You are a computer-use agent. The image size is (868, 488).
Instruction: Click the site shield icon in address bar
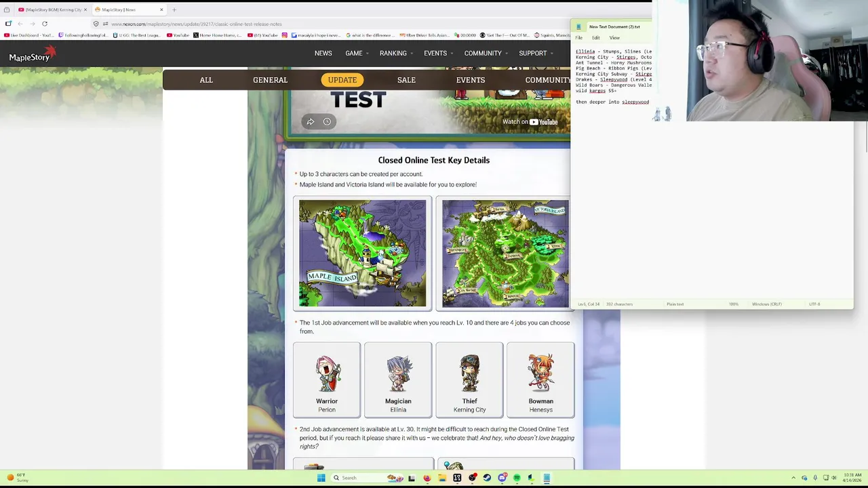point(96,24)
